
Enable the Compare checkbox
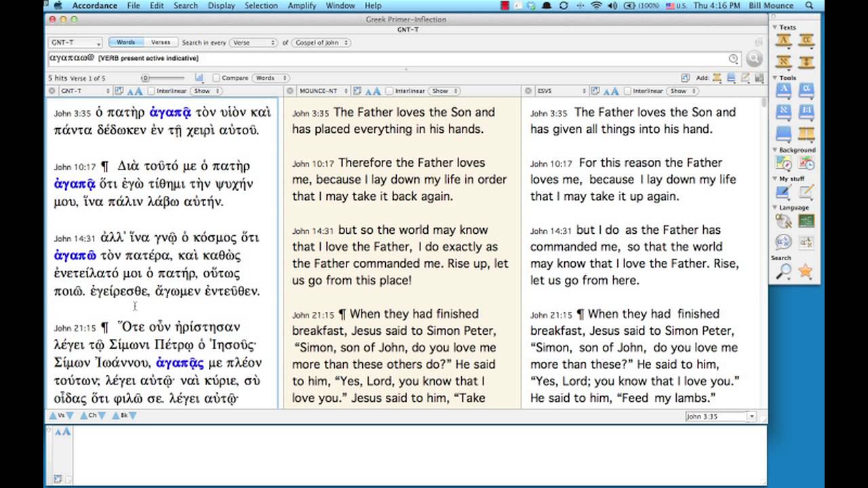[x=216, y=78]
